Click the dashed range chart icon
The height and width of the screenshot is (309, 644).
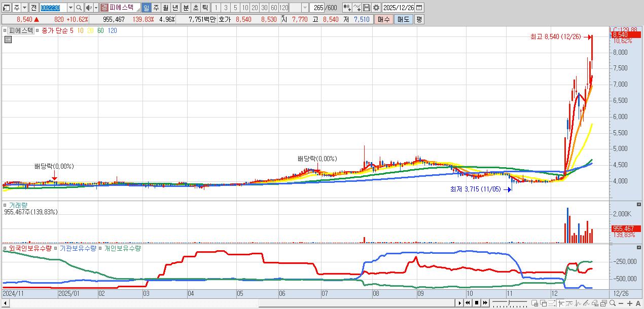[x=552, y=303]
